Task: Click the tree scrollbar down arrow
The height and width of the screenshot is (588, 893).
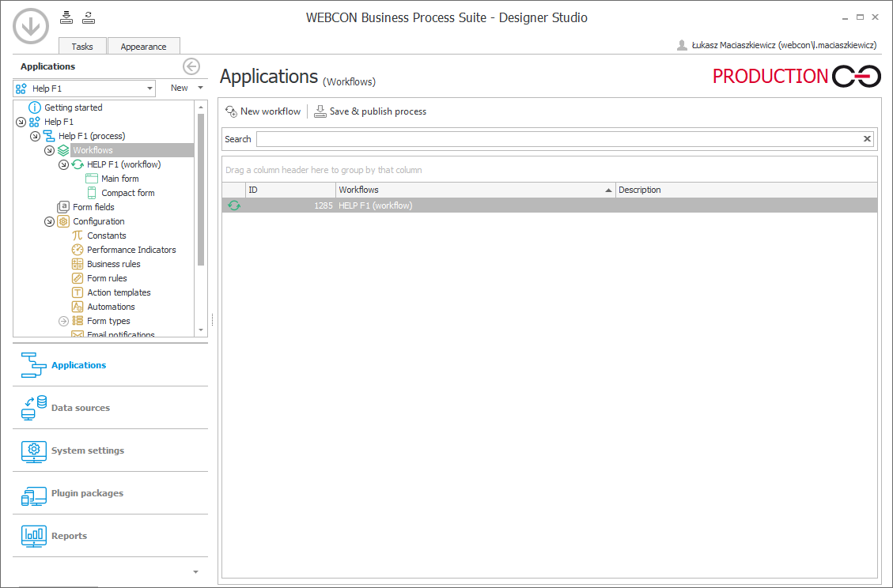Action: (x=200, y=330)
